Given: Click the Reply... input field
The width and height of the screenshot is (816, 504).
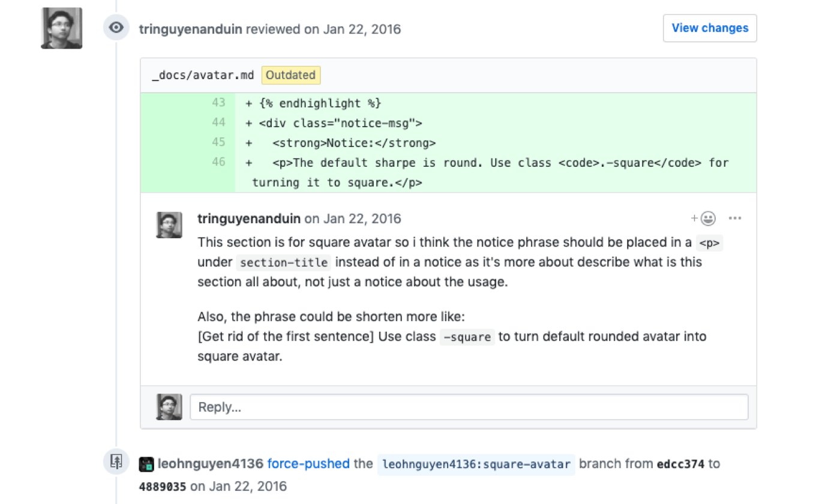Looking at the screenshot, I should [x=469, y=407].
